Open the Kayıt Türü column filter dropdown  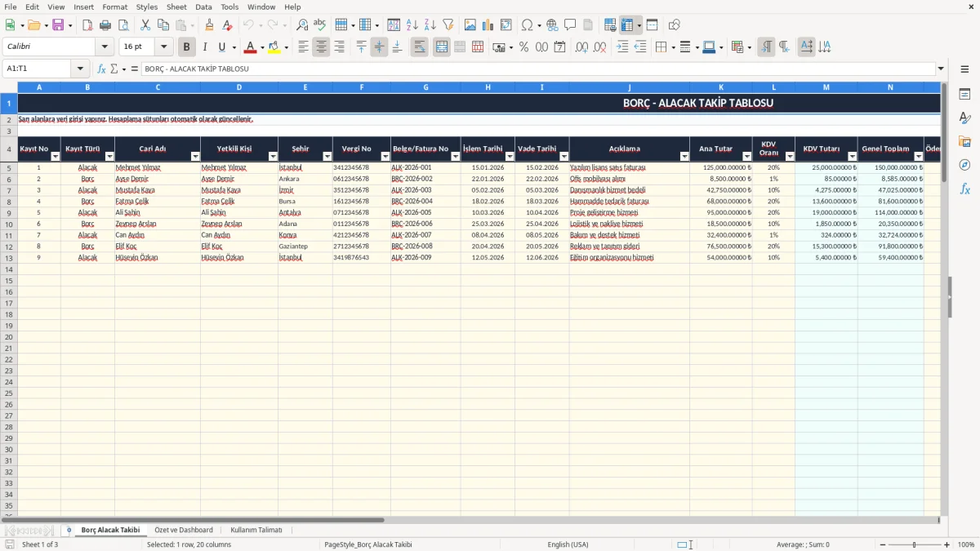(109, 156)
